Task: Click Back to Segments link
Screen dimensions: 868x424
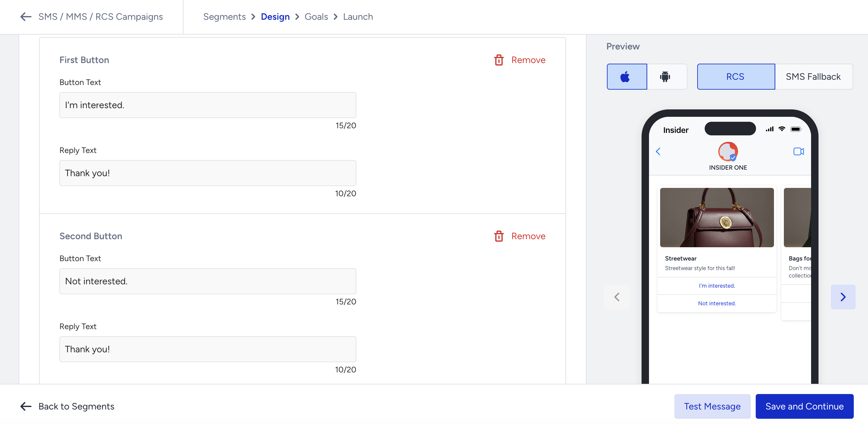Action: (76, 406)
